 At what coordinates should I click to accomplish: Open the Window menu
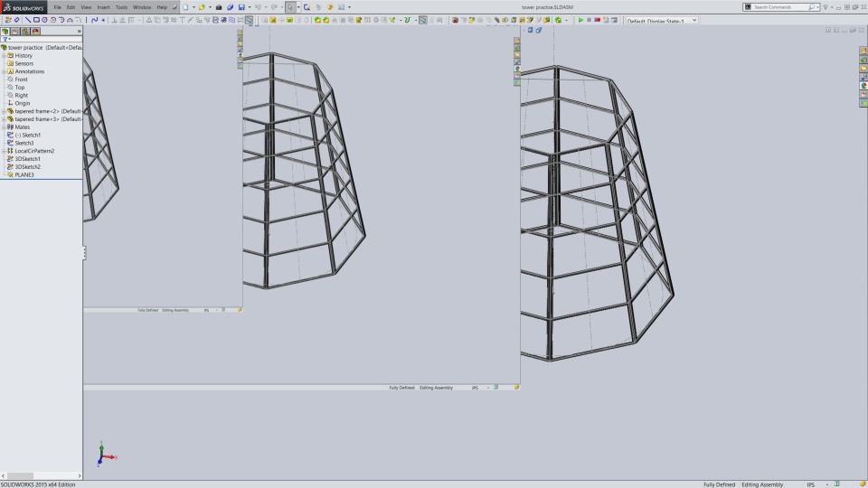click(x=142, y=7)
